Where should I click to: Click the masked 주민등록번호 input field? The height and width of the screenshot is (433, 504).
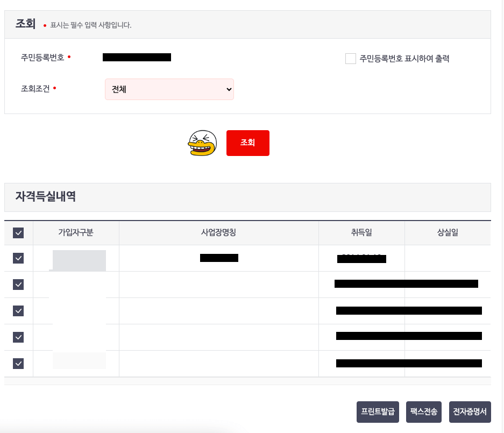pyautogui.click(x=137, y=58)
